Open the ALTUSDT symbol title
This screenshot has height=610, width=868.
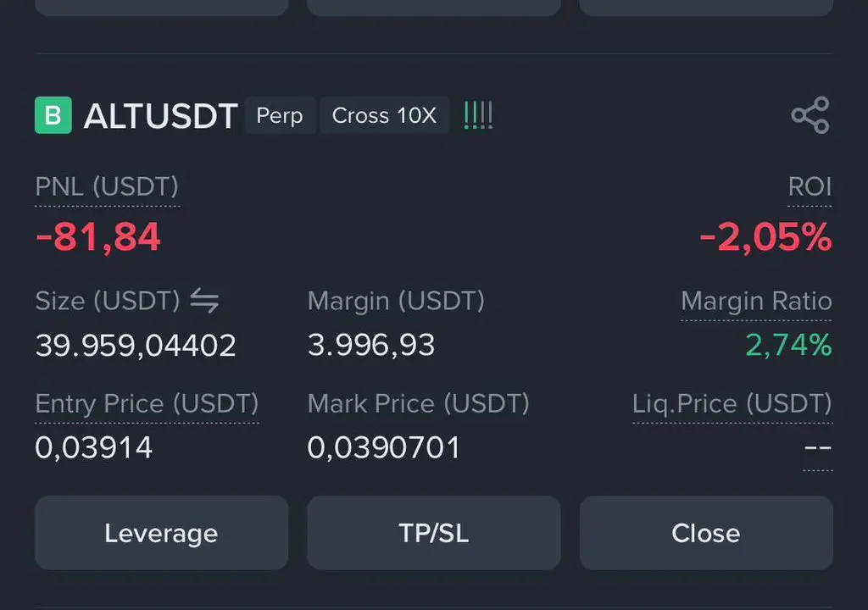[x=160, y=116]
